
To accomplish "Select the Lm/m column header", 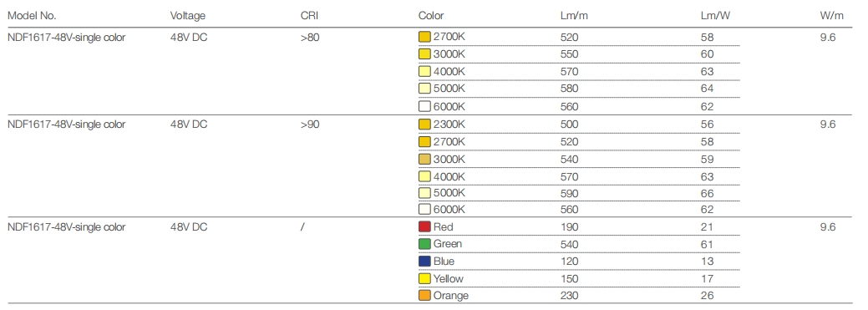I will (x=574, y=16).
